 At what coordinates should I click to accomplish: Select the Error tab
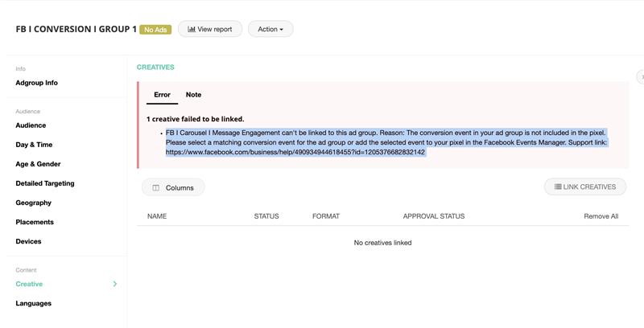(162, 95)
